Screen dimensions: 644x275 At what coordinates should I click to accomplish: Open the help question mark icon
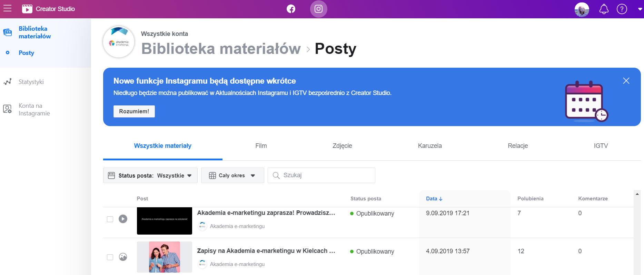622,9
